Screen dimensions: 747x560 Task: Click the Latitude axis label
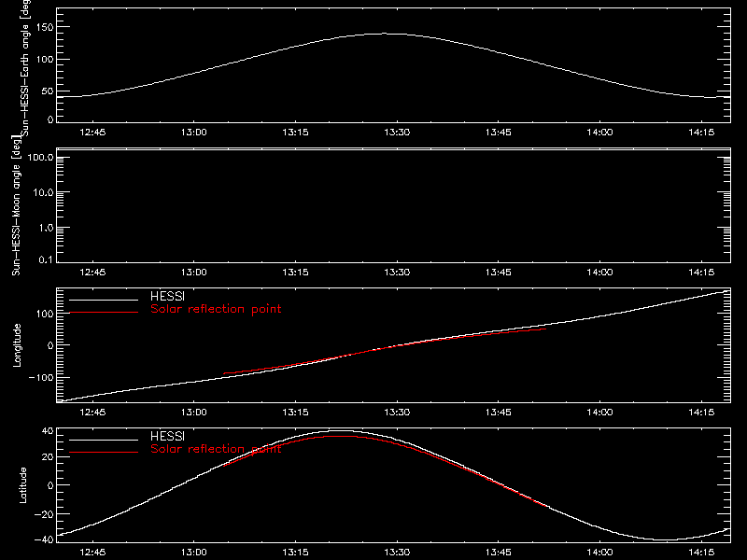(x=22, y=485)
